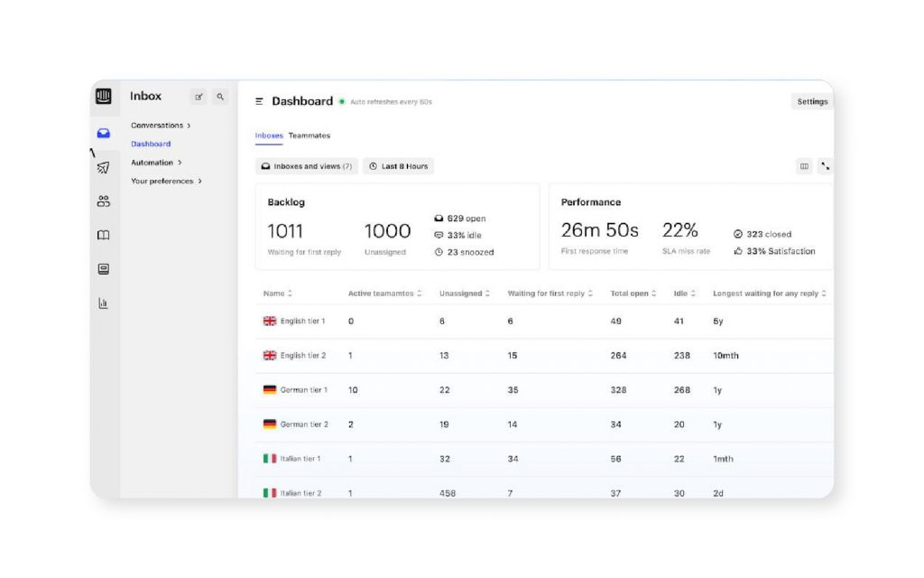The width and height of the screenshot is (924, 578).
Task: Click the Intercom logo icon
Action: click(x=103, y=96)
